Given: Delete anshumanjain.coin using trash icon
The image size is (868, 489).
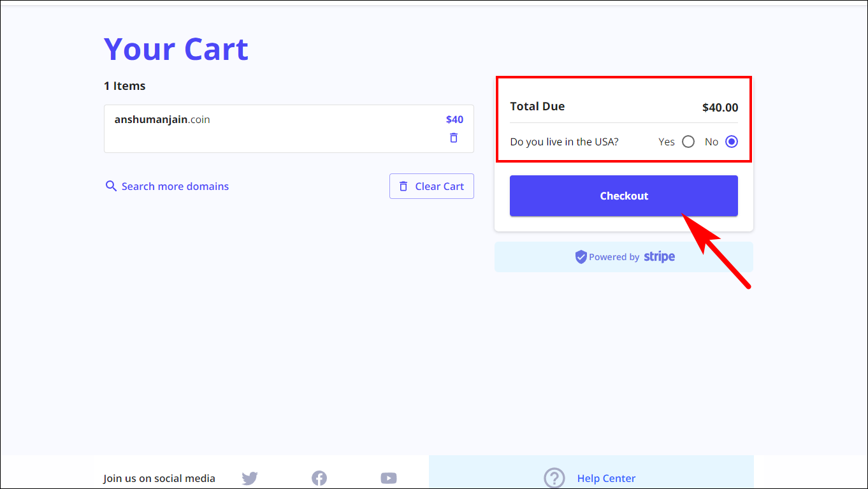Looking at the screenshot, I should click(x=454, y=138).
